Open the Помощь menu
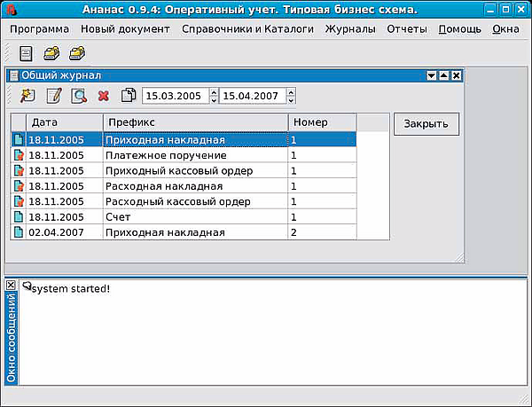Image resolution: width=532 pixels, height=407 pixels. pos(459,29)
